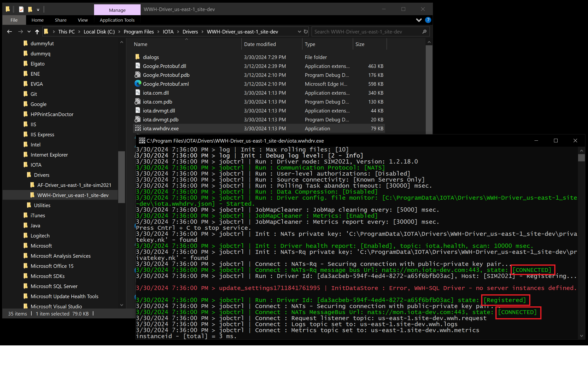Click '79 KB' size of iota.wwhdrv.exe
Viewport: 588px width, 369px height.
[377, 128]
